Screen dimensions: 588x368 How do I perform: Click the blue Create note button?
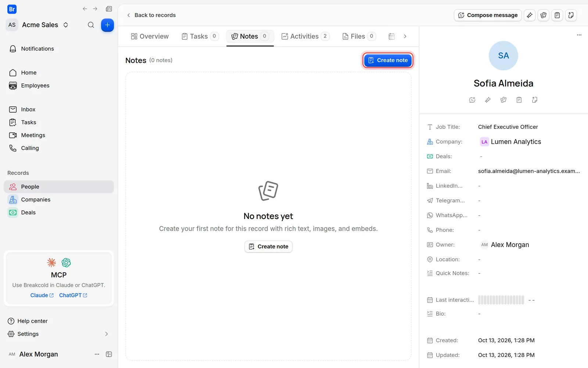[x=388, y=60]
